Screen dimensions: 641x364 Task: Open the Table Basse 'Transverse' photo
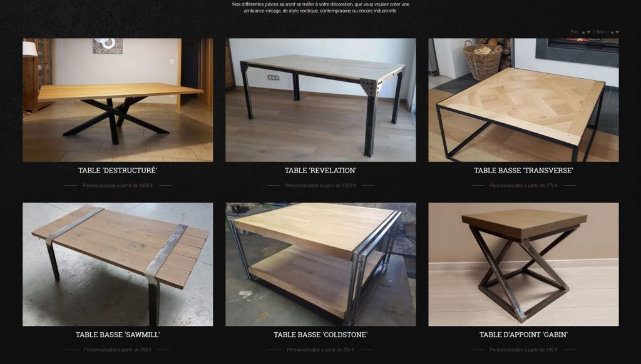523,100
